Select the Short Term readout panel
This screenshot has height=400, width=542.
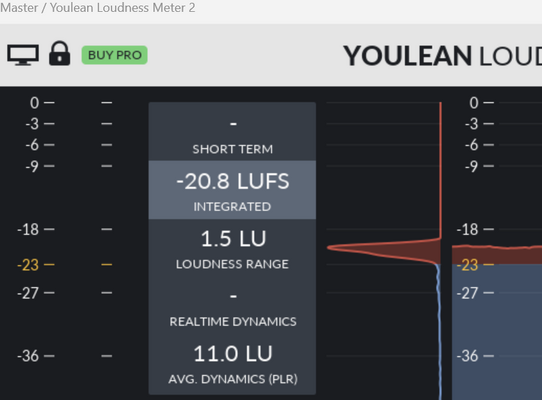232,131
